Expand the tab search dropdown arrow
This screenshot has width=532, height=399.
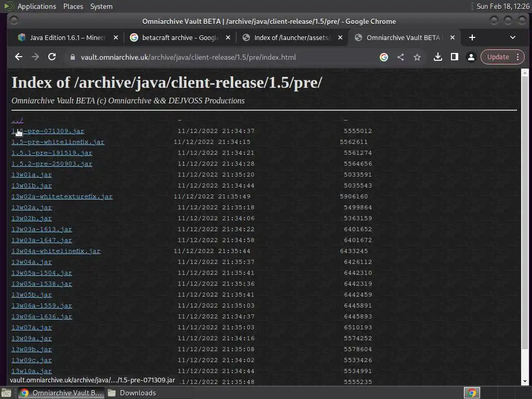click(x=513, y=37)
